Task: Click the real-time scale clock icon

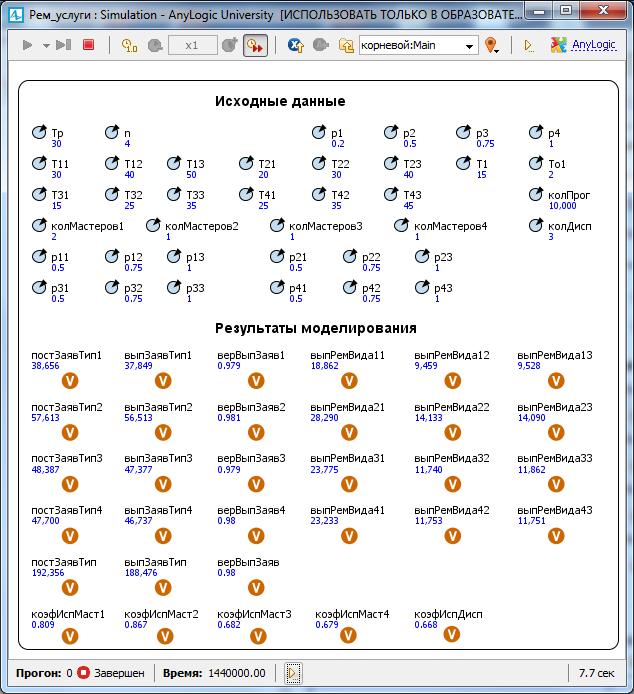Action: click(129, 45)
